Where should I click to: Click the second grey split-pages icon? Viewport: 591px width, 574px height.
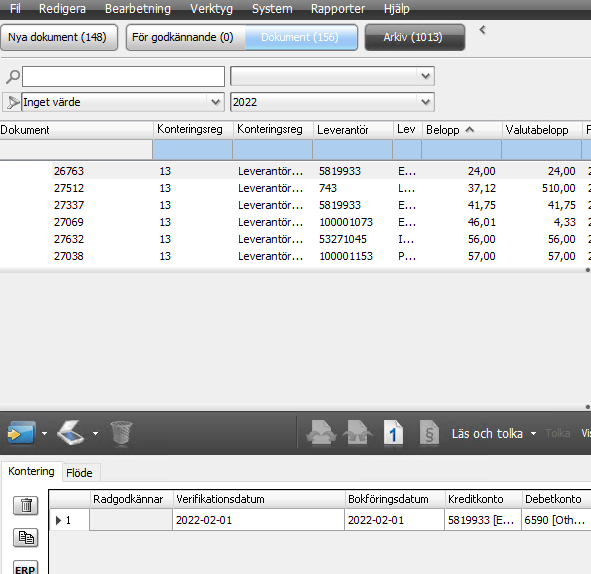click(357, 433)
